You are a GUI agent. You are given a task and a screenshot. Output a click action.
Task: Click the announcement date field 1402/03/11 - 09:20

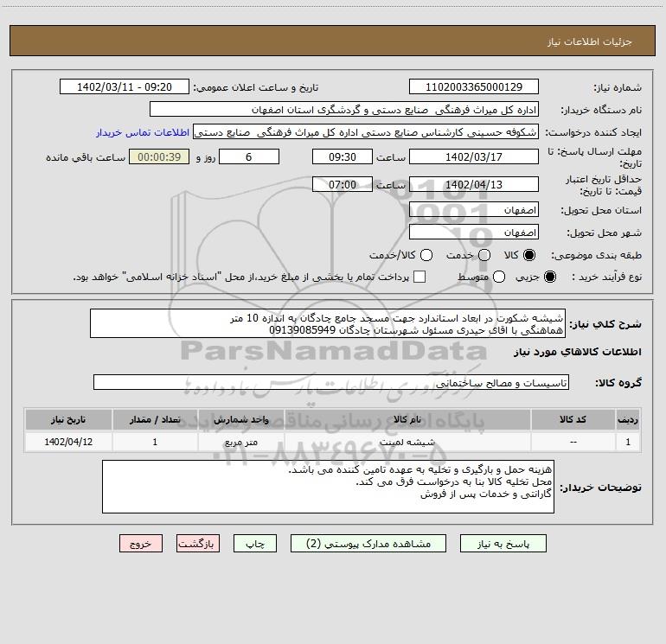[125, 87]
